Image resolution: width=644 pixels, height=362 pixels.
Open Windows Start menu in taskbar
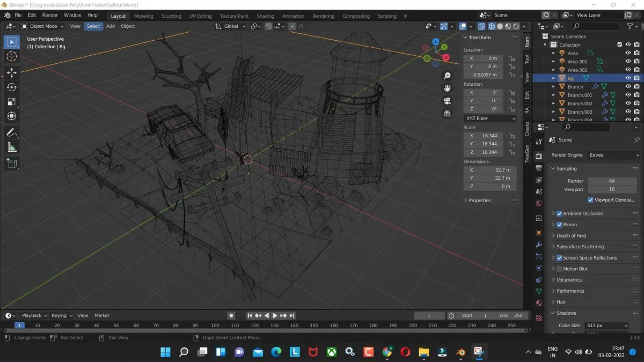click(165, 352)
